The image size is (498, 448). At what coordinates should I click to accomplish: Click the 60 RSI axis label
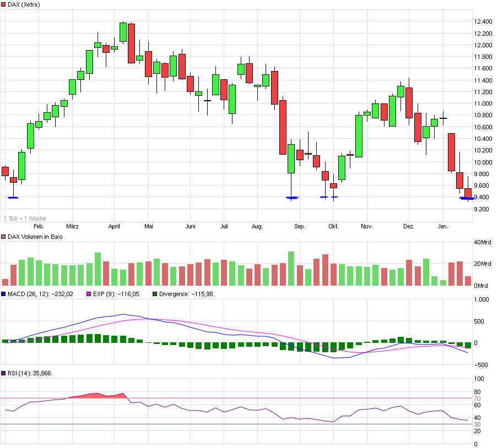point(477,405)
